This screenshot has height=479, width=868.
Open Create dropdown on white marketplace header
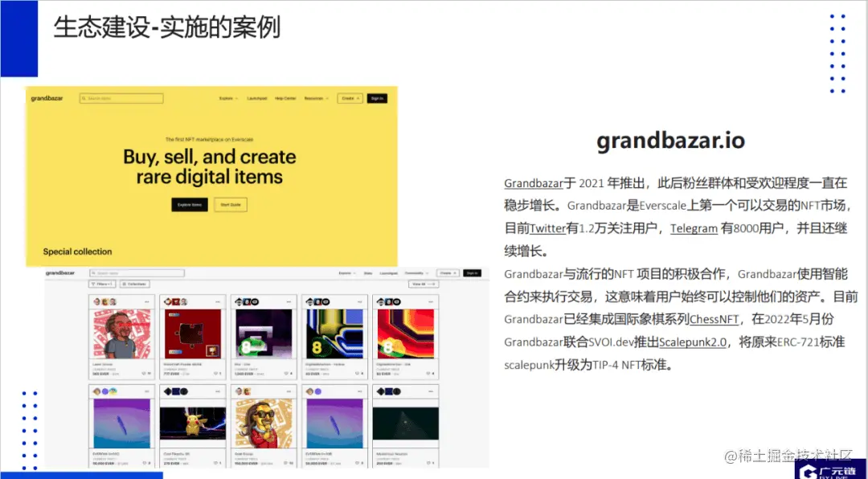(x=448, y=273)
